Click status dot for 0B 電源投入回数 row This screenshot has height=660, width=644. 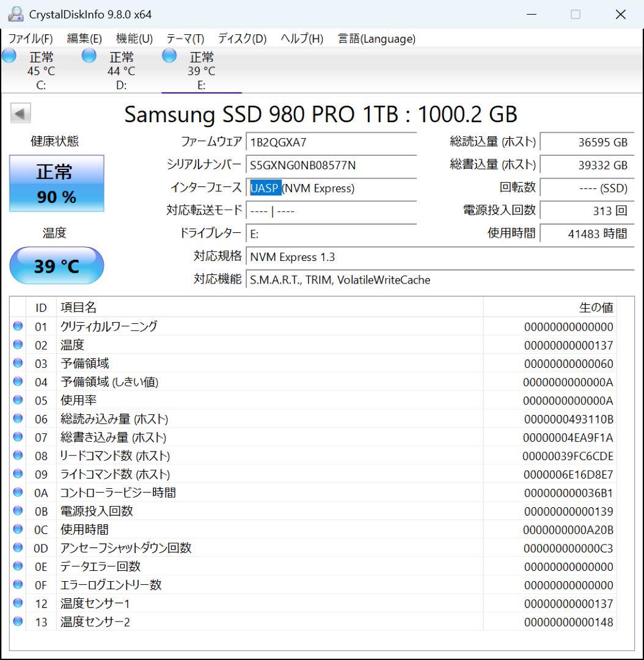coord(18,510)
